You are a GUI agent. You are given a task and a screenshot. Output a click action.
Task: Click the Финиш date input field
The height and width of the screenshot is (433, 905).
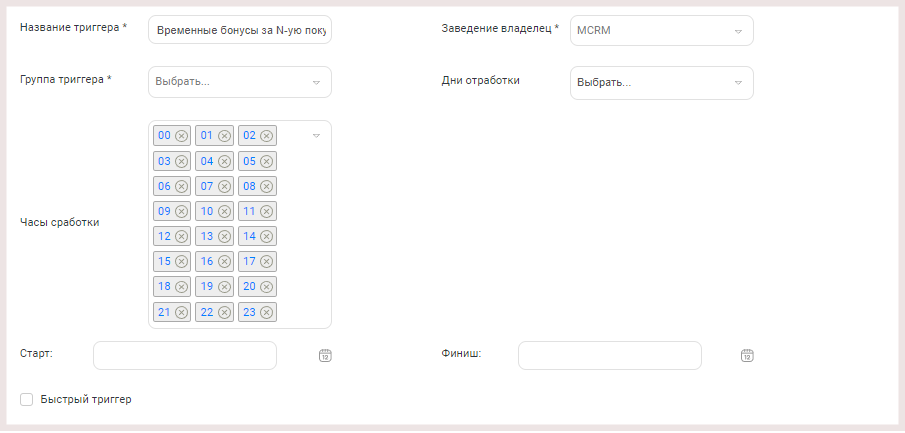point(610,356)
